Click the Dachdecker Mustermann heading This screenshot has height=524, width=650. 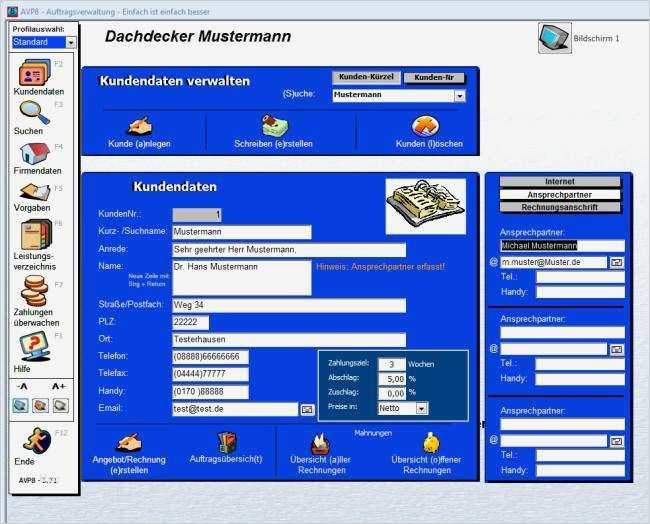pos(198,36)
